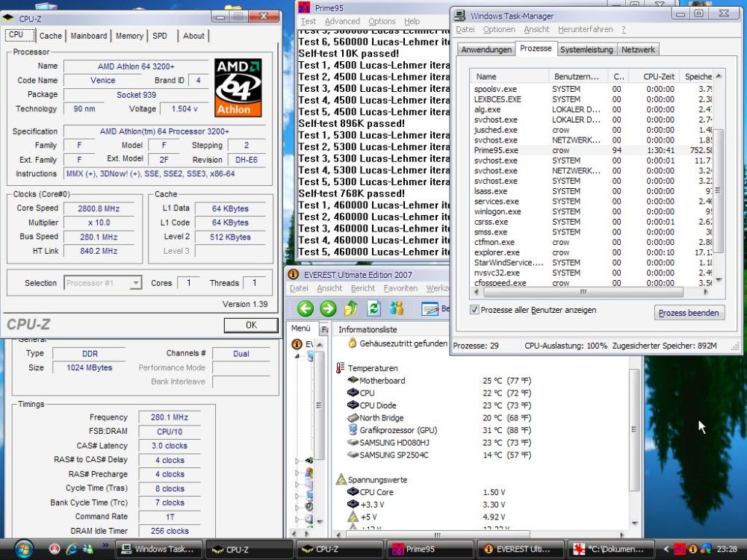Viewport: 747px width, 560px height.
Task: Switch to EVEREST taskbar button
Action: point(521,549)
